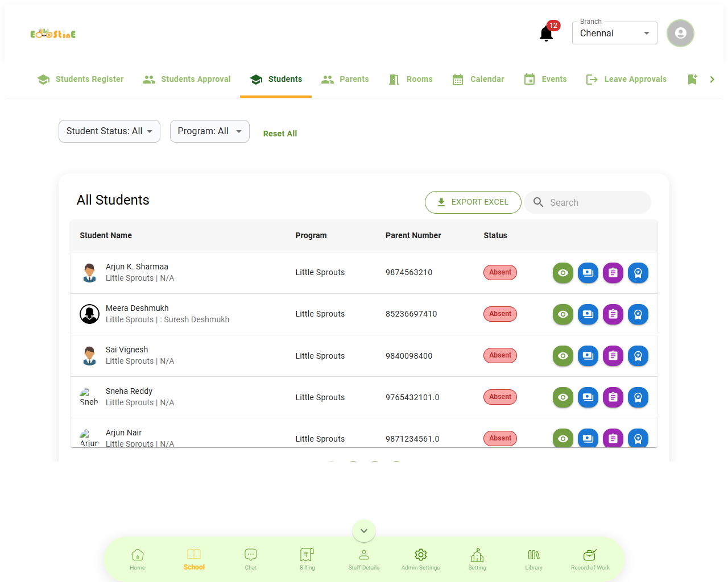View details for Arjun Nair
This screenshot has width=728, height=582.
click(563, 438)
